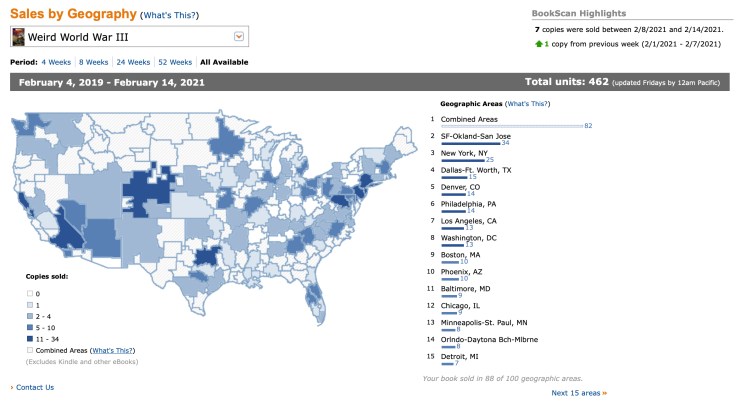Click the Denver, CO area entry

461,186
